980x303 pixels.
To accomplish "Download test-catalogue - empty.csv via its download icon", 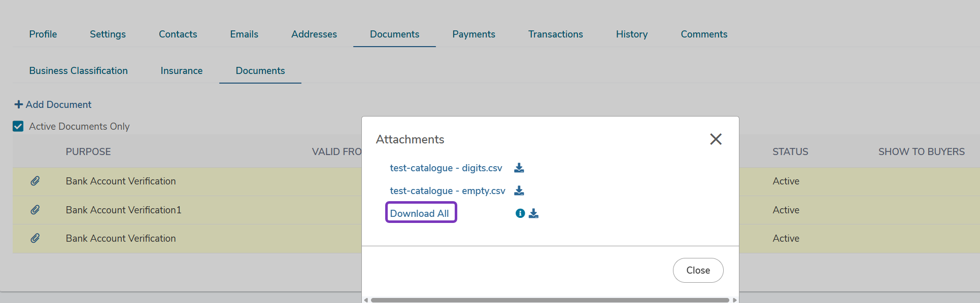I will (x=519, y=191).
